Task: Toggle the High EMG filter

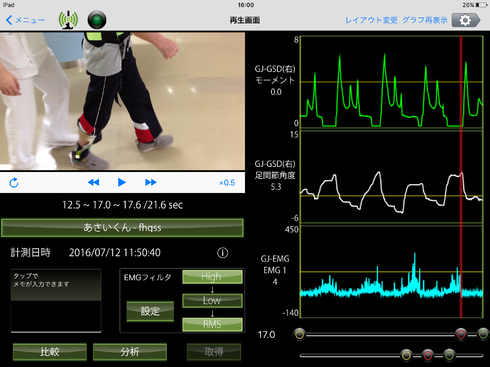Action: click(212, 277)
